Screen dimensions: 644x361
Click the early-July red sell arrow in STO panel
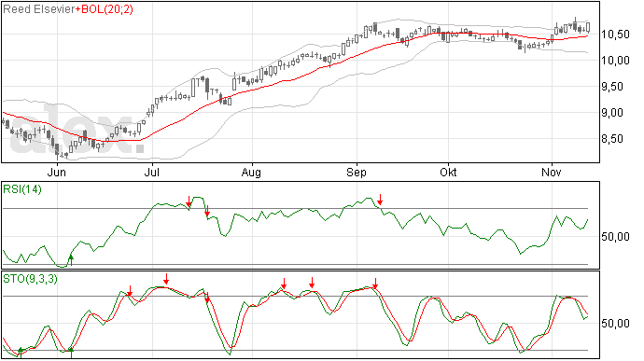tap(166, 279)
